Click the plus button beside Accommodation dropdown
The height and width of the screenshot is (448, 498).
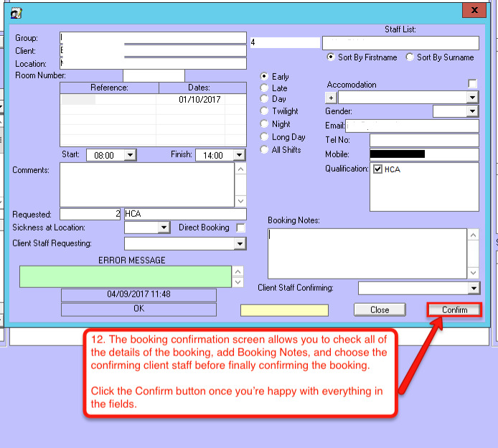pyautogui.click(x=331, y=98)
